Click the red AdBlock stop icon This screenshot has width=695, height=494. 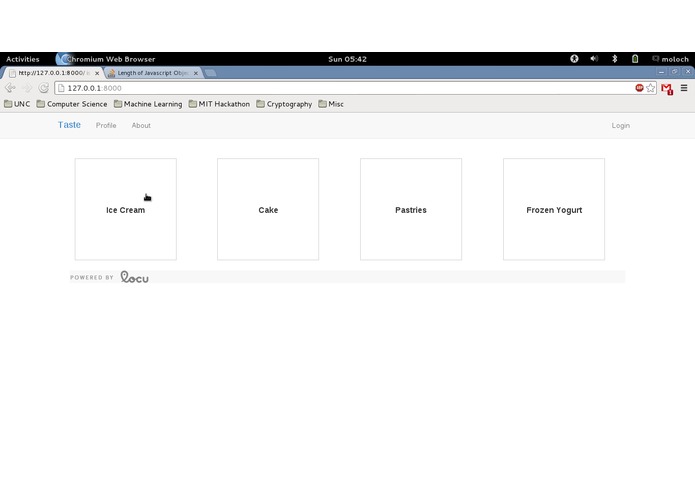[639, 88]
